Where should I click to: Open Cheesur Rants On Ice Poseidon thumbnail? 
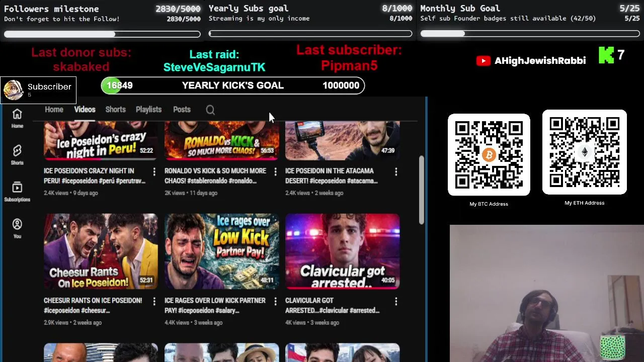coord(101,251)
